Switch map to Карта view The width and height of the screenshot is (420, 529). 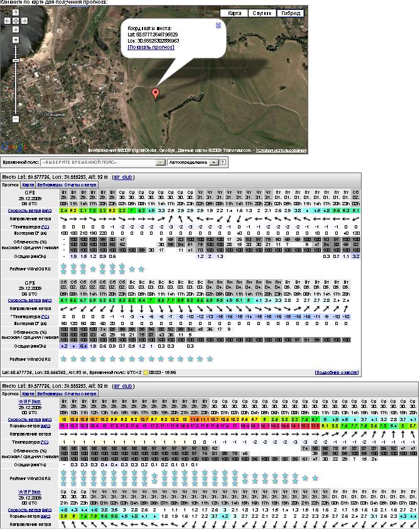pos(234,13)
